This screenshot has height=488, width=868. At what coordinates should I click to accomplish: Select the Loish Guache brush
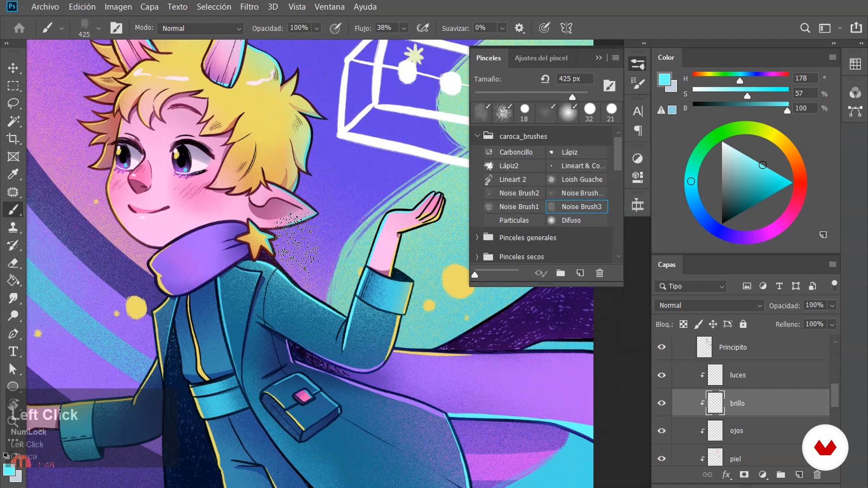[577, 179]
